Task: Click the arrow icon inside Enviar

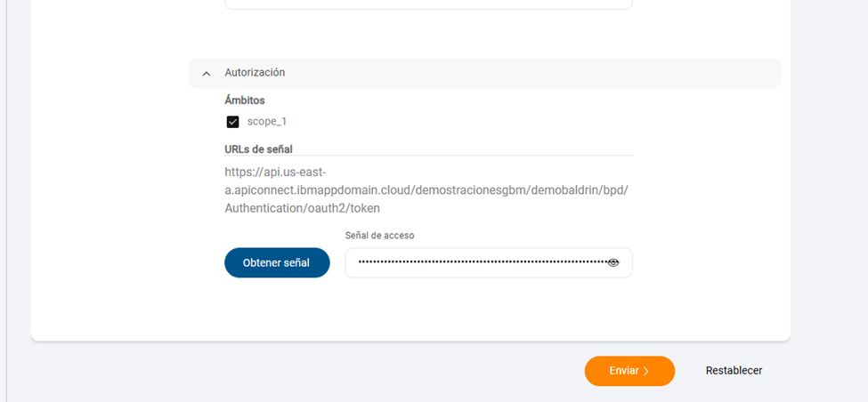Action: [x=645, y=371]
